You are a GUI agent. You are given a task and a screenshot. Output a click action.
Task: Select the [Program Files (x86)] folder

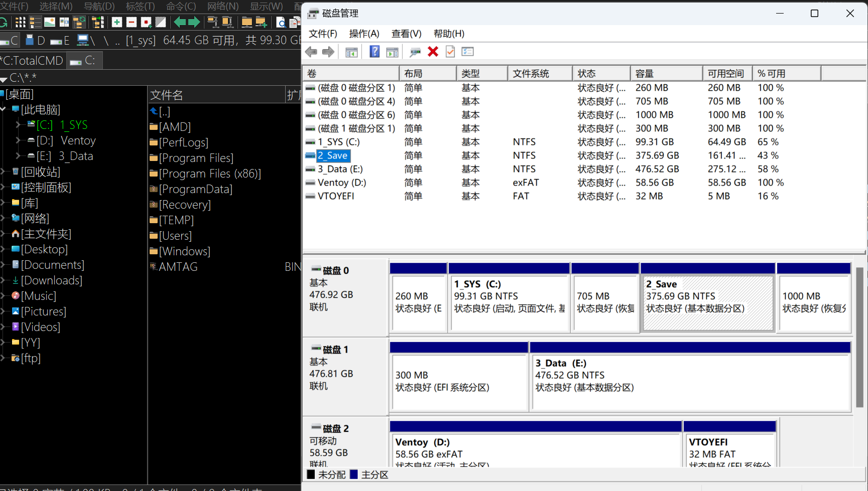206,174
